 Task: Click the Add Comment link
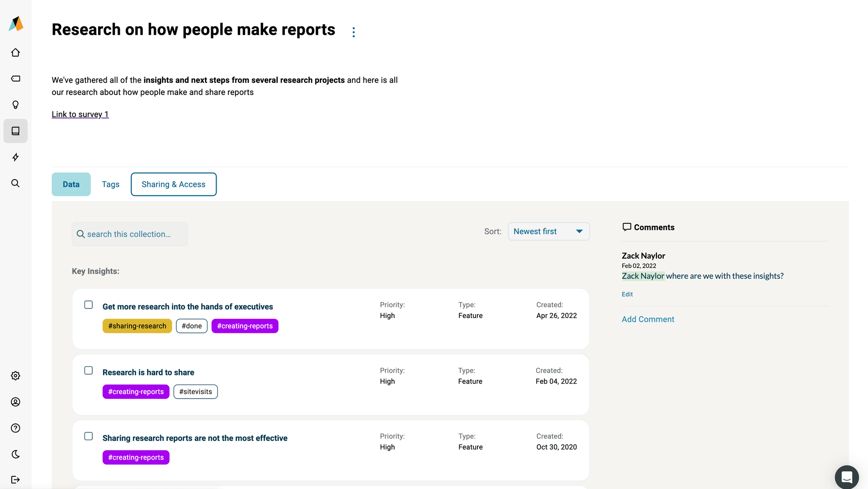648,319
